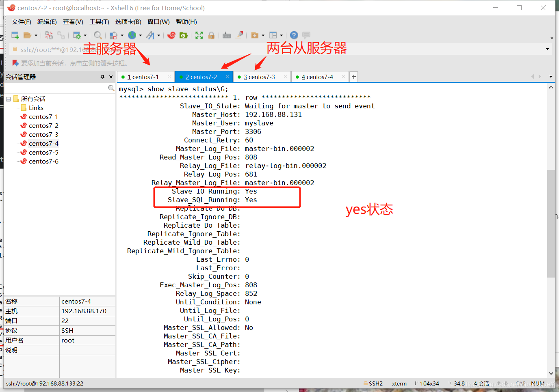The image size is (559, 392).
Task: Click the Reconnect link icon
Action: point(61,35)
